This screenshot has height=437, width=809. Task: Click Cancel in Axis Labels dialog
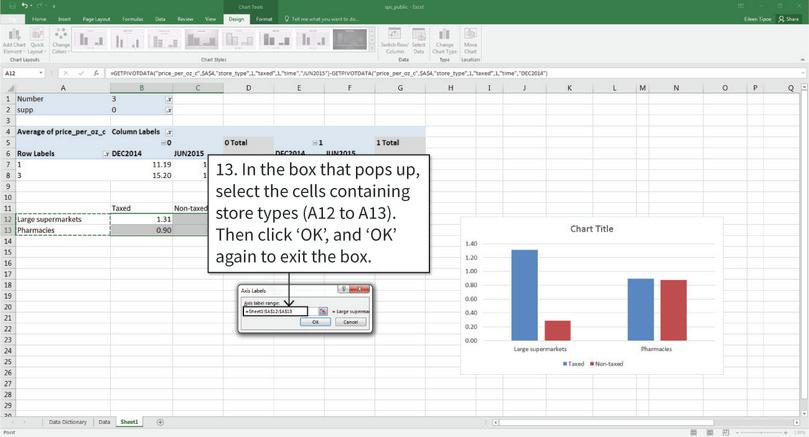351,322
